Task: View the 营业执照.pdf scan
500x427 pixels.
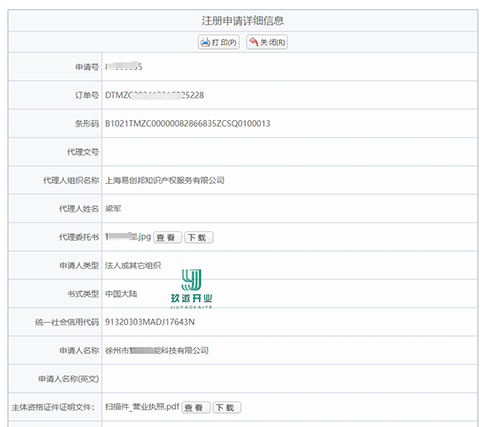Action: 196,407
